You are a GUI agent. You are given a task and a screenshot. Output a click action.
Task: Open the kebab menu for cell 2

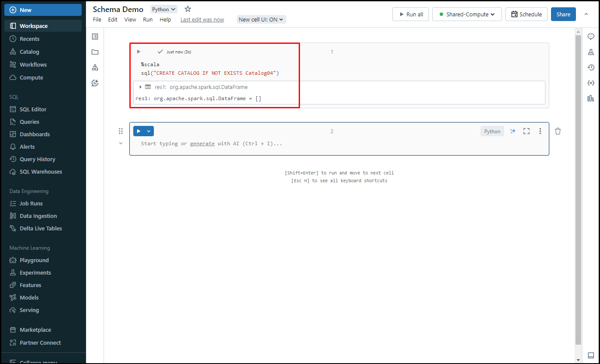pyautogui.click(x=540, y=131)
